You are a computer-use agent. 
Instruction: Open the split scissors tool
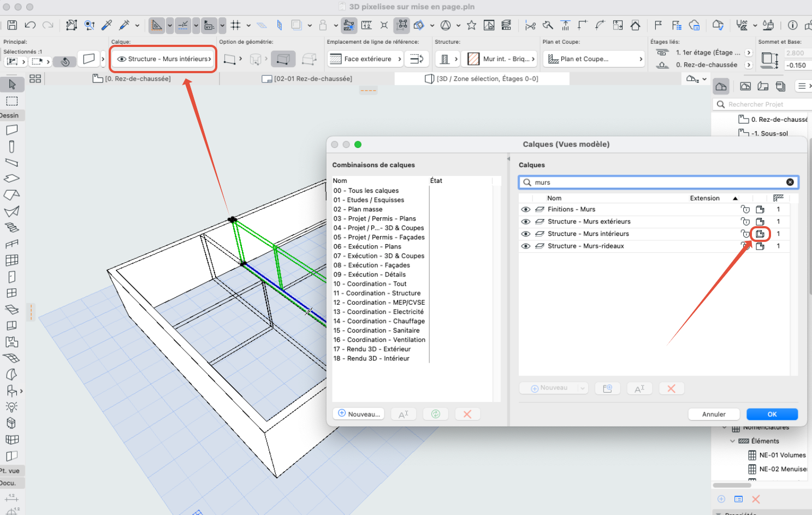[x=530, y=25]
